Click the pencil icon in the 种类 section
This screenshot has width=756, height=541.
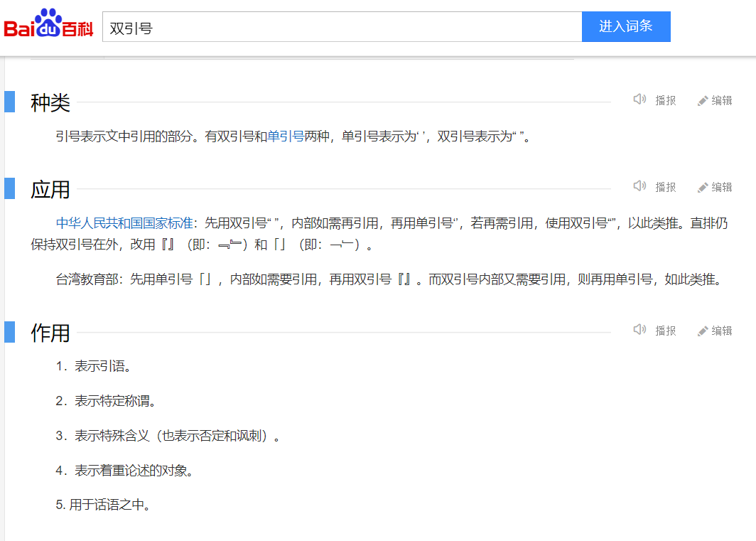tap(703, 101)
